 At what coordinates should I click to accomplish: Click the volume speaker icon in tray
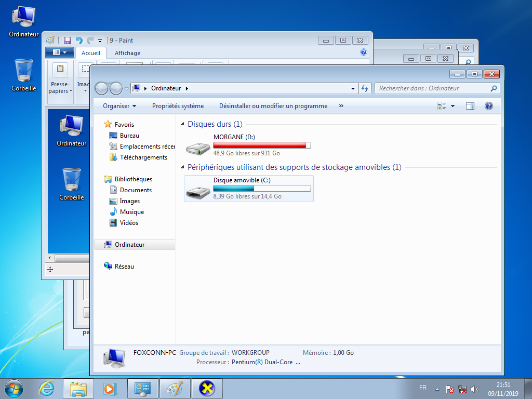point(474,389)
